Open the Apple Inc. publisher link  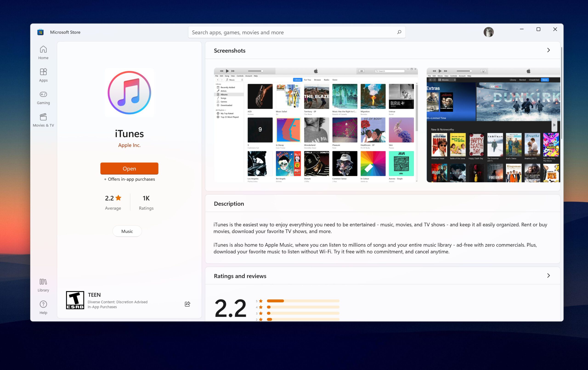tap(129, 145)
